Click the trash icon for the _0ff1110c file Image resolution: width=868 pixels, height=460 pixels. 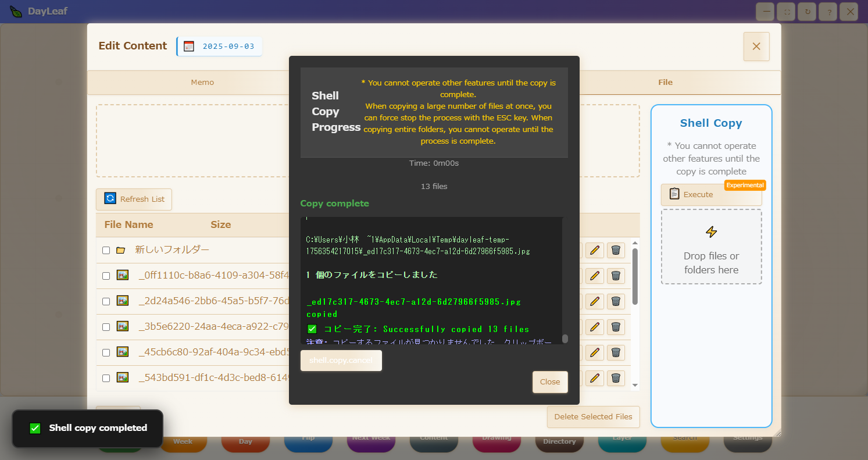click(x=616, y=276)
